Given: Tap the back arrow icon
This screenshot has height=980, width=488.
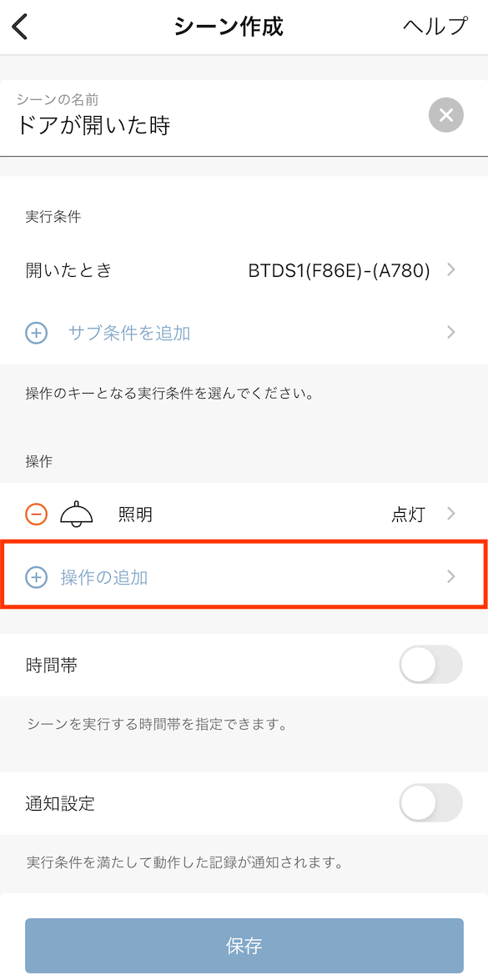Looking at the screenshot, I should click(20, 27).
